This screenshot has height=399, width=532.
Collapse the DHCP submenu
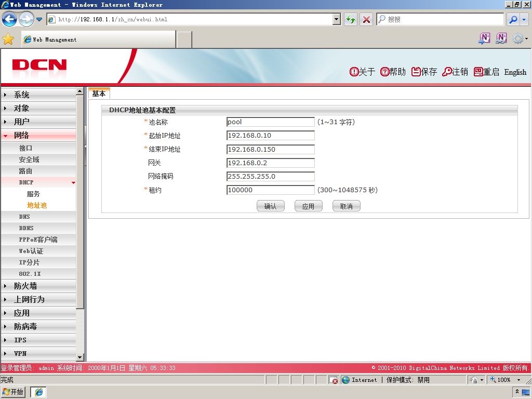38,182
